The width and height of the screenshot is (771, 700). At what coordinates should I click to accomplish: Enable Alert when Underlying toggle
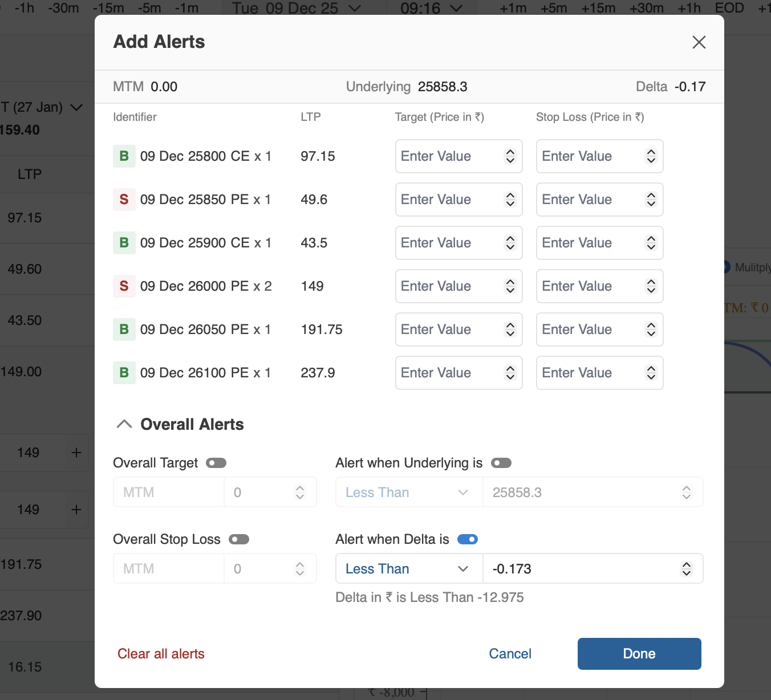[x=501, y=463]
